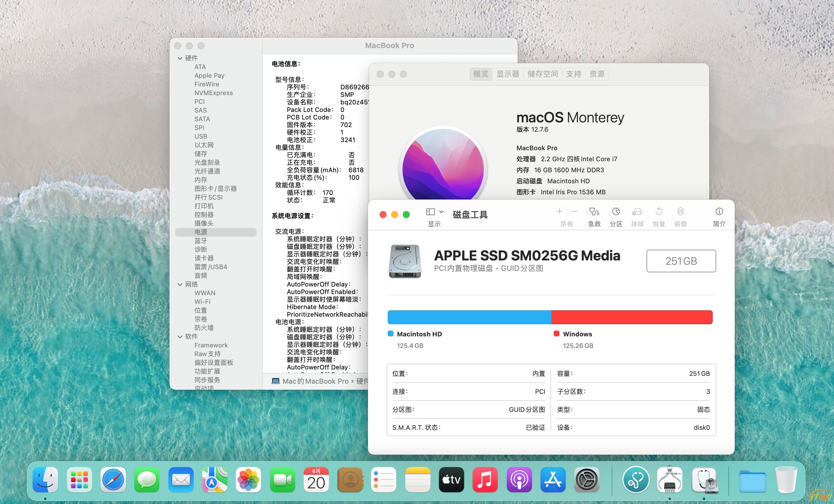The width and height of the screenshot is (834, 504).
Task: Click the Mount (装载) toolbar icon
Action: pyautogui.click(x=680, y=212)
